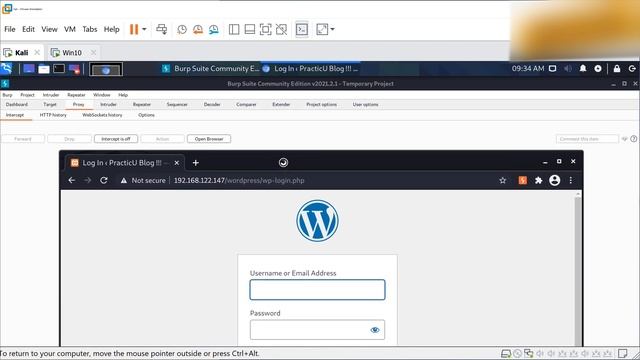
Task: Open the browser three-dot menu
Action: 571,180
